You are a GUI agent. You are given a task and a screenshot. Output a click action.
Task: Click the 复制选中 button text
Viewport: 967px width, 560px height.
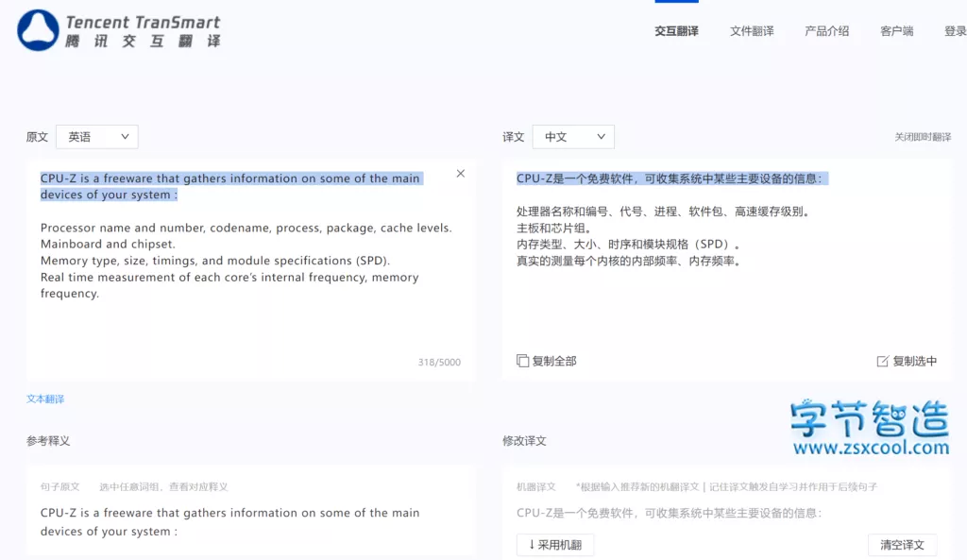coord(914,361)
